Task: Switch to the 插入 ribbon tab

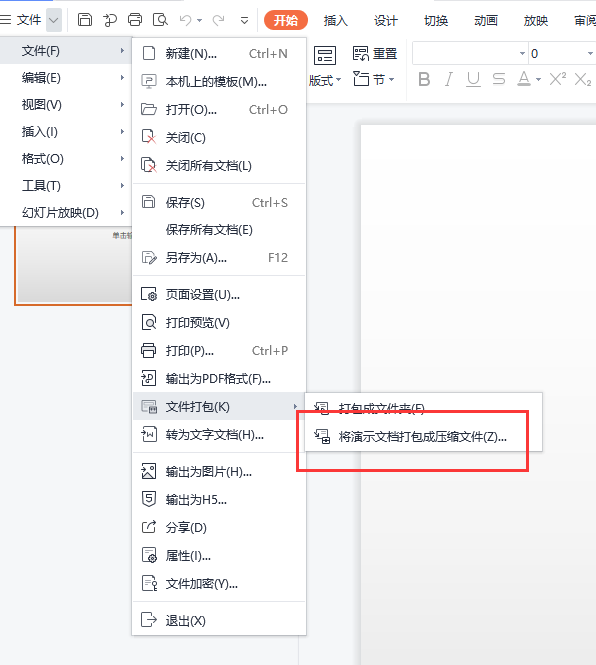Action: tap(336, 20)
